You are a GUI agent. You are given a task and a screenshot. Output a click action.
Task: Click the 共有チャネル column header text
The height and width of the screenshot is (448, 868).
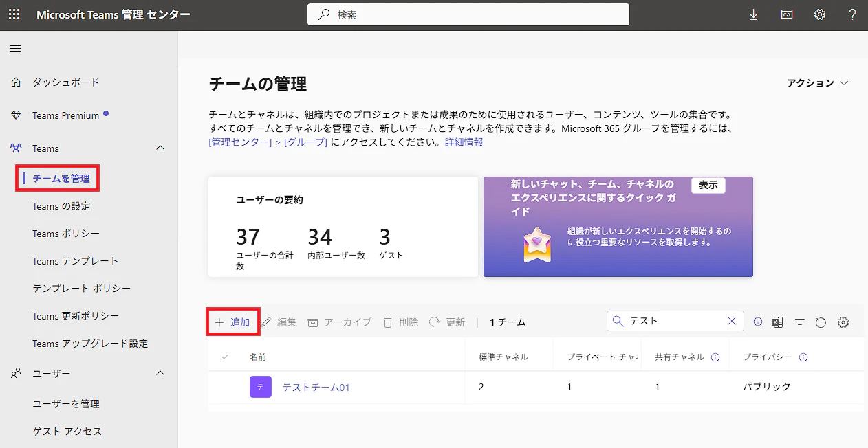click(x=680, y=357)
